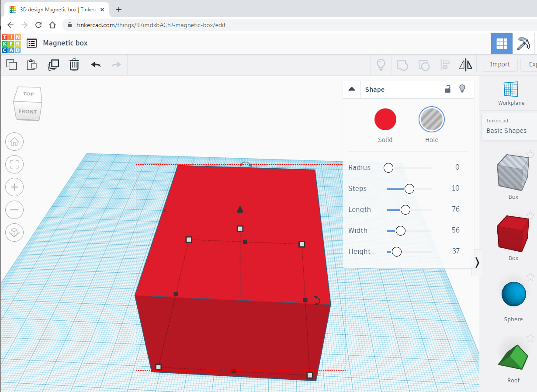Click the Paste tool icon
The height and width of the screenshot is (392, 537).
point(32,65)
